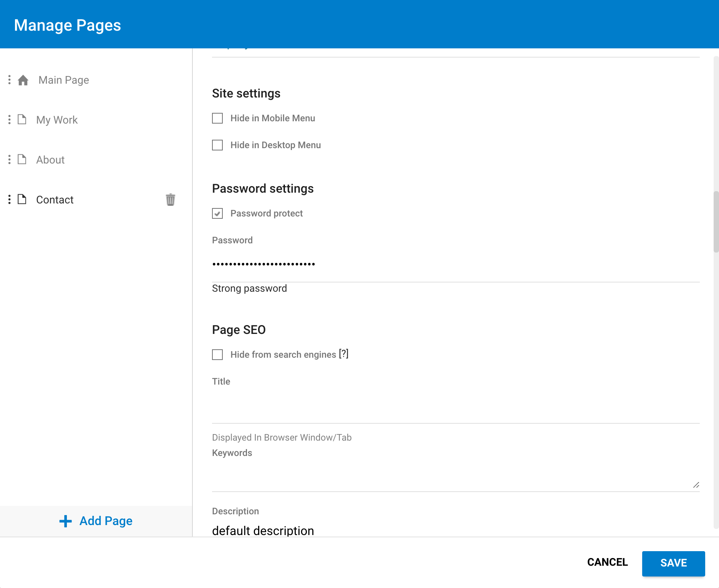The image size is (719, 588).
Task: Enable Hide in Desktop Menu
Action: pyautogui.click(x=217, y=145)
